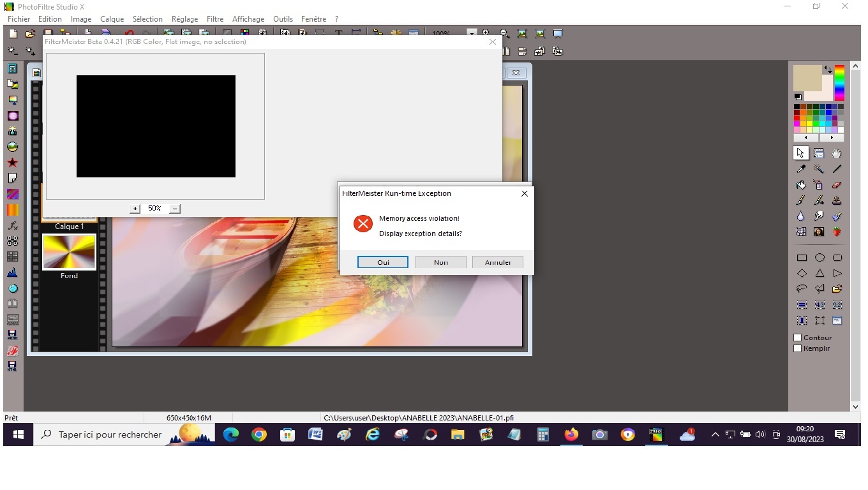
Task: Open Google Chrome from the taskbar
Action: click(258, 434)
